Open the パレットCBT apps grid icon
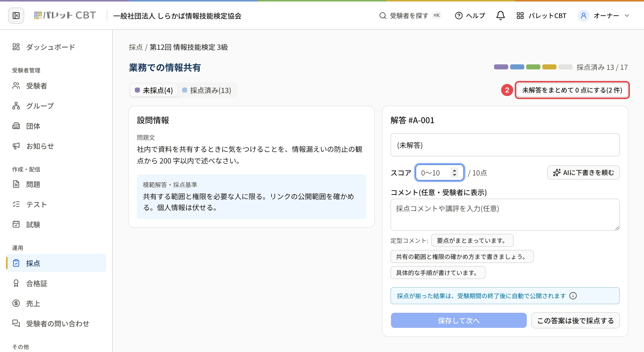 [x=520, y=16]
